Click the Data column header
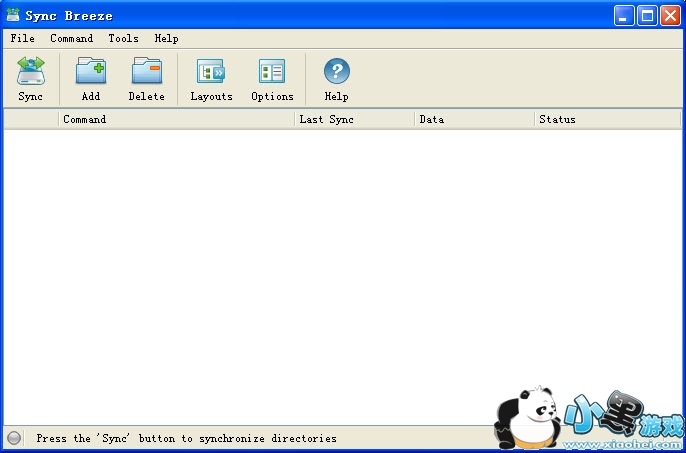This screenshot has height=453, width=686. (x=474, y=119)
